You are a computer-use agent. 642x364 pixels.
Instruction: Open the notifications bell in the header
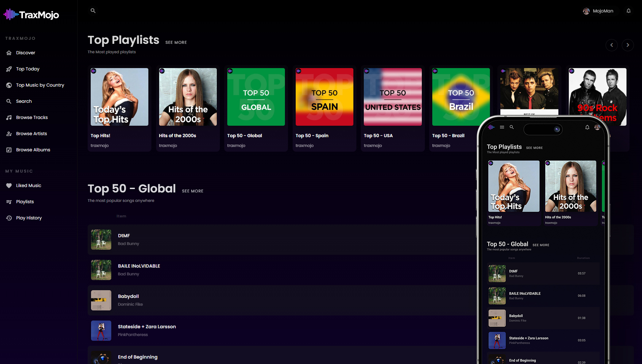click(x=629, y=11)
